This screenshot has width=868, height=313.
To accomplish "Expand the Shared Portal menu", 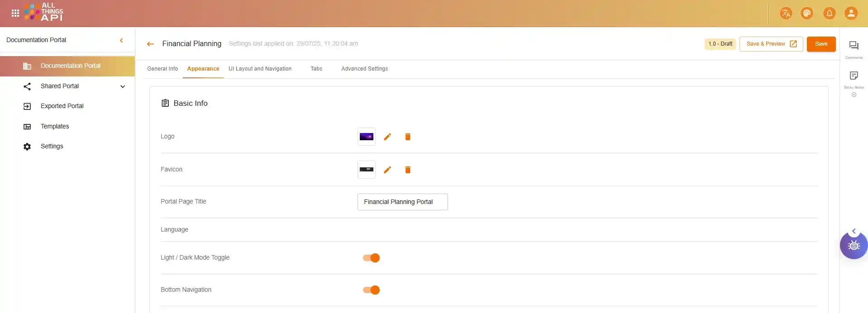I will 122,86.
